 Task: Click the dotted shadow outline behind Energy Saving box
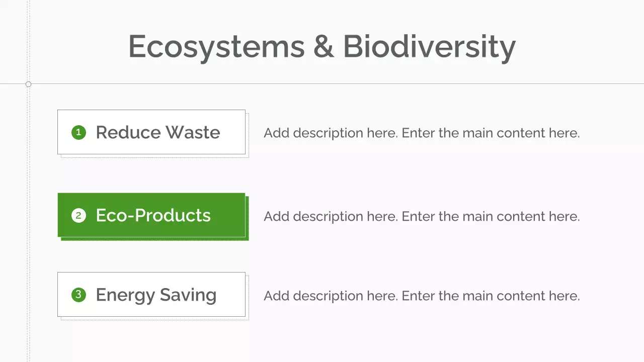tap(248, 302)
